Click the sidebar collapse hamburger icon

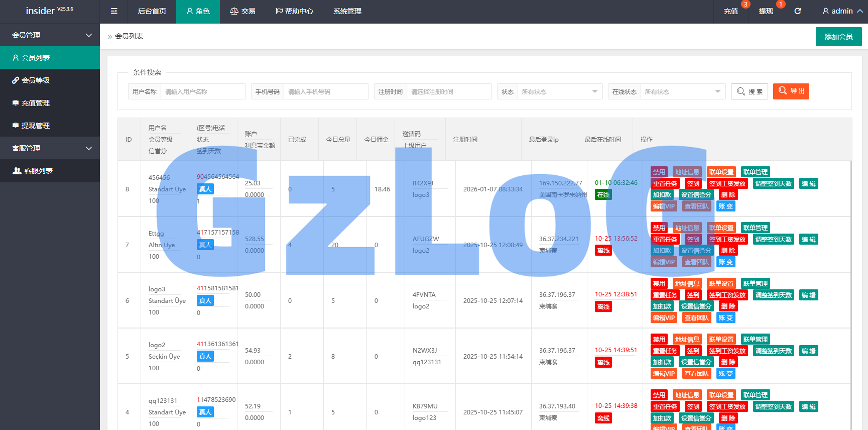pyautogui.click(x=114, y=11)
